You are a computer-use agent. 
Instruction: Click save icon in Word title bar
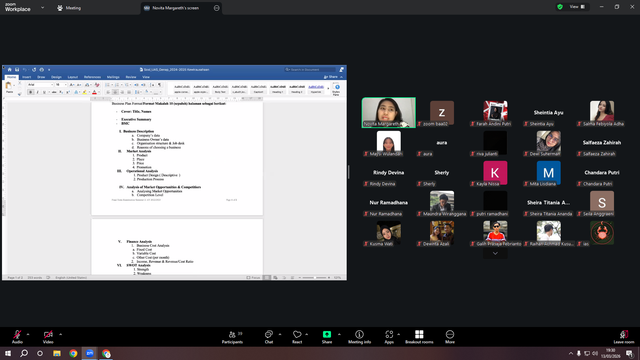[x=17, y=69]
